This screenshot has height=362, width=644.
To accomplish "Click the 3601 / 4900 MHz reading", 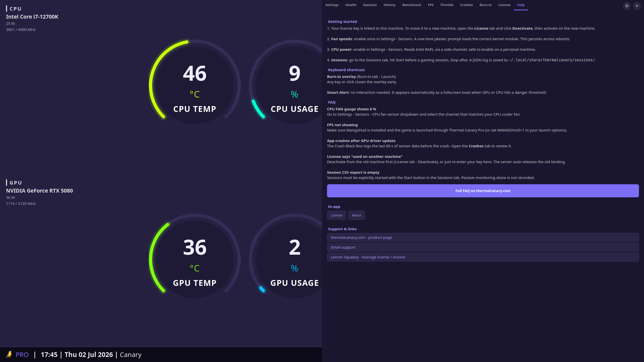I will pyautogui.click(x=21, y=30).
